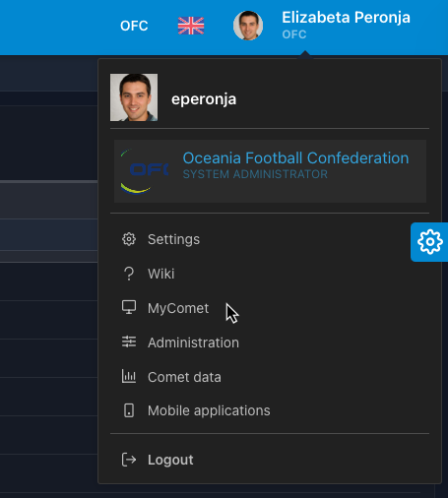The height and width of the screenshot is (498, 448).
Task: Click the Mobile applications phone icon
Action: (x=129, y=410)
